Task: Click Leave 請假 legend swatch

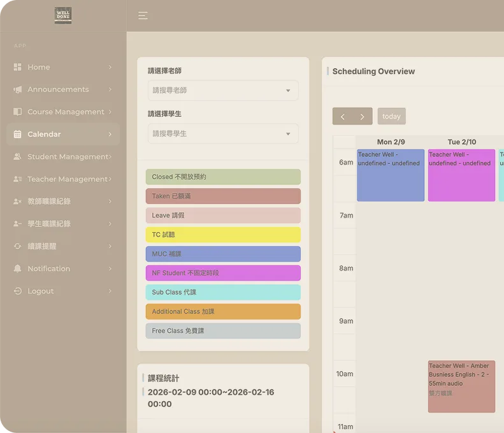Action: click(x=223, y=216)
